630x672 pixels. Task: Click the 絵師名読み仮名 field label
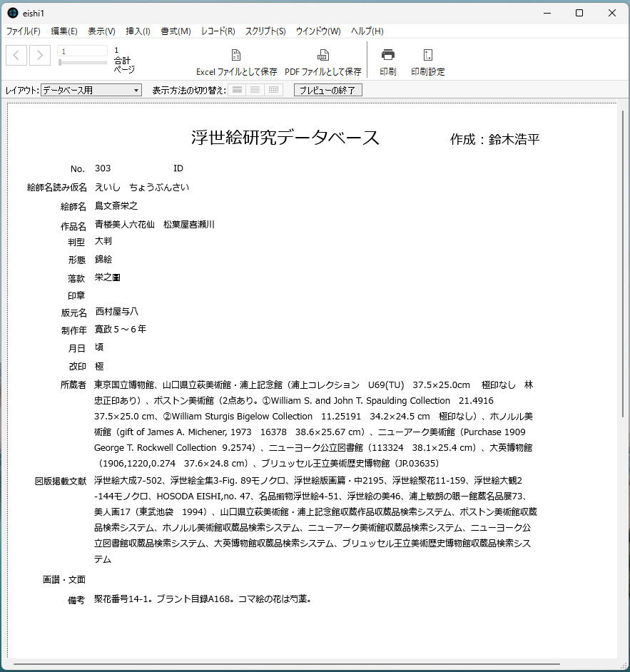[56, 188]
